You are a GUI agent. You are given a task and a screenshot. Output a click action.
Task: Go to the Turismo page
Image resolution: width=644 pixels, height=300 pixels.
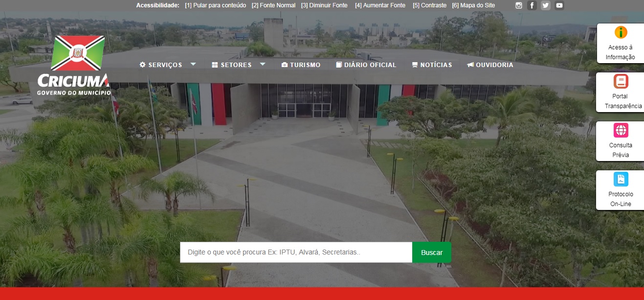coord(305,65)
